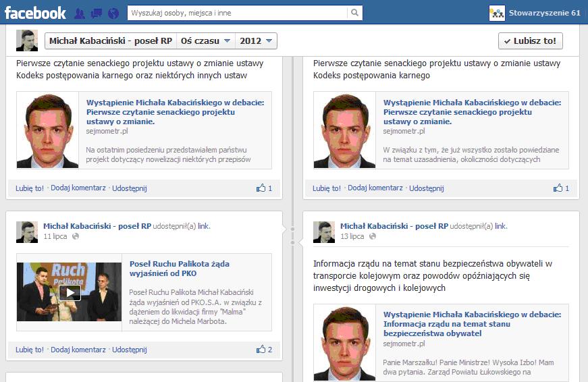This screenshot has width=588, height=382.
Task: Click 'Lubię to!' under the PKO post
Action: (30, 350)
